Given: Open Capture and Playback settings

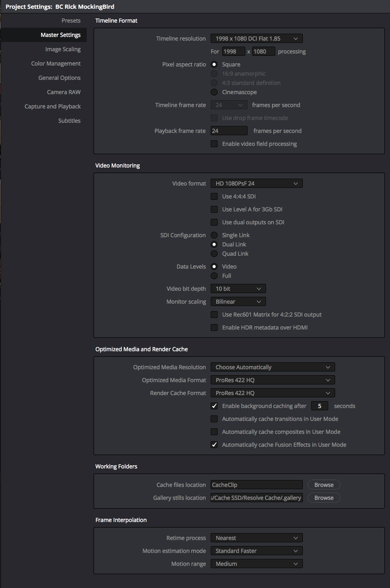Looking at the screenshot, I should click(53, 107).
